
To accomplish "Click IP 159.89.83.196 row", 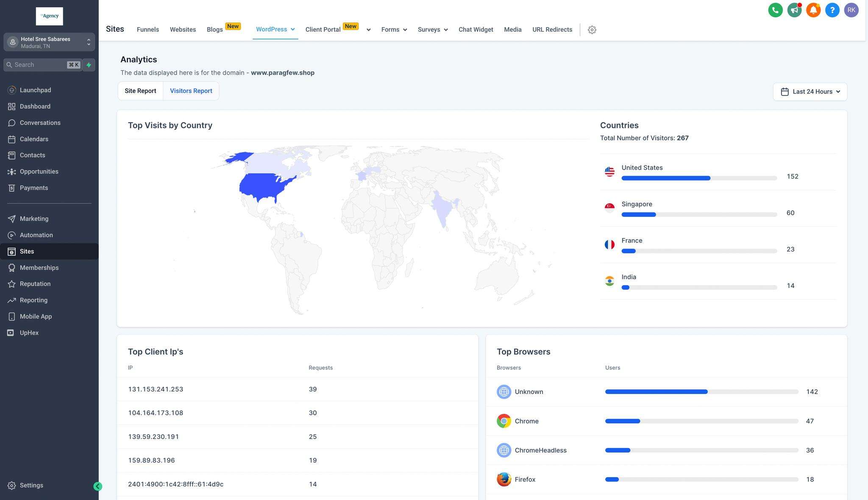I will click(298, 461).
